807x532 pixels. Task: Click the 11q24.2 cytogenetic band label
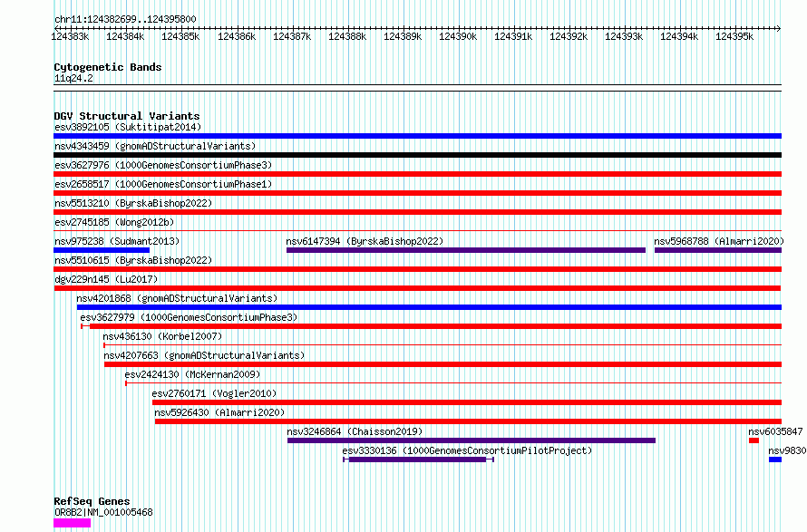point(73,78)
